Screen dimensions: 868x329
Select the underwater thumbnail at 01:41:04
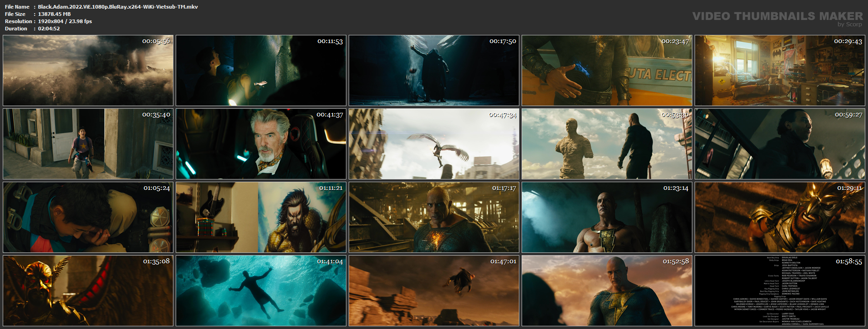tap(261, 290)
